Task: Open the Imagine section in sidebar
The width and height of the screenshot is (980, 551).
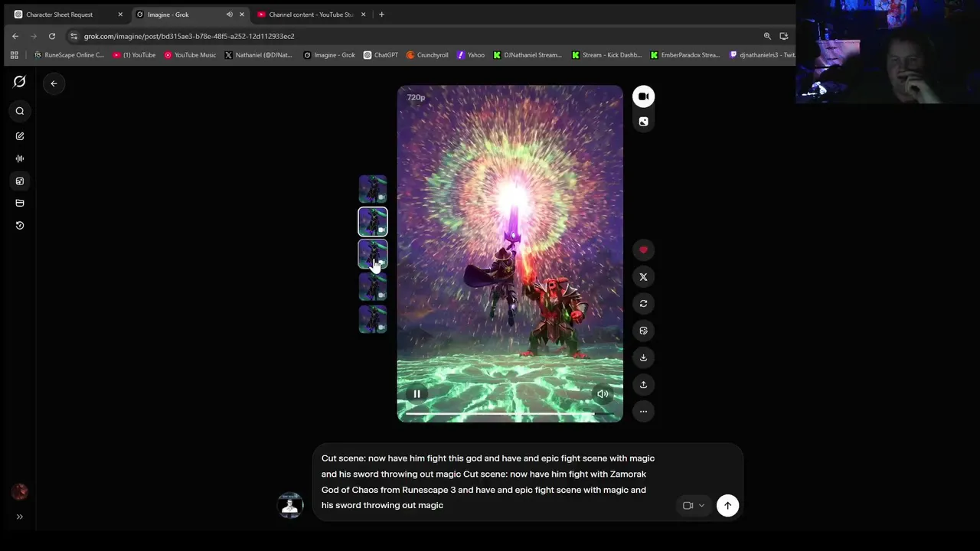Action: (20, 181)
